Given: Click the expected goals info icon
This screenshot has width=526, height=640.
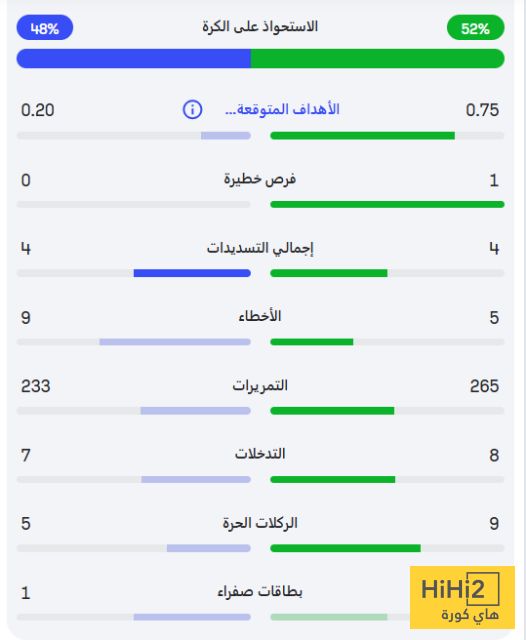Looking at the screenshot, I should (x=192, y=109).
